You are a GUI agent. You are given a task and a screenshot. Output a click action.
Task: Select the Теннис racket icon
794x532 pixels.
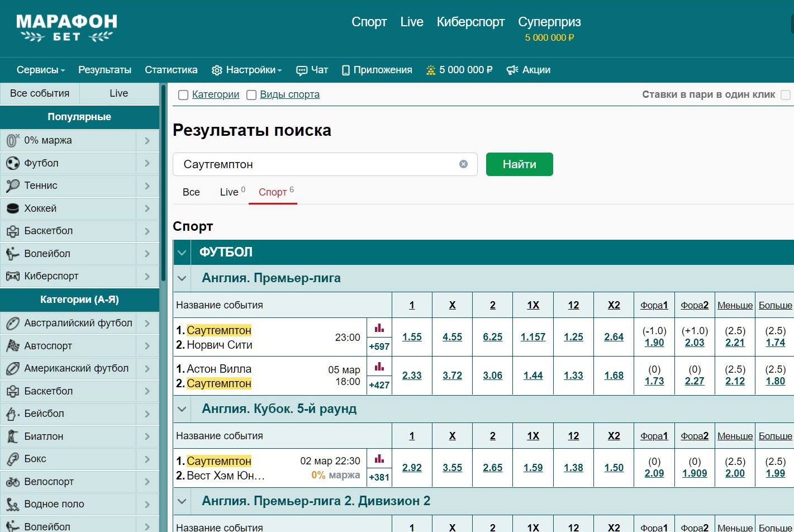coord(12,186)
